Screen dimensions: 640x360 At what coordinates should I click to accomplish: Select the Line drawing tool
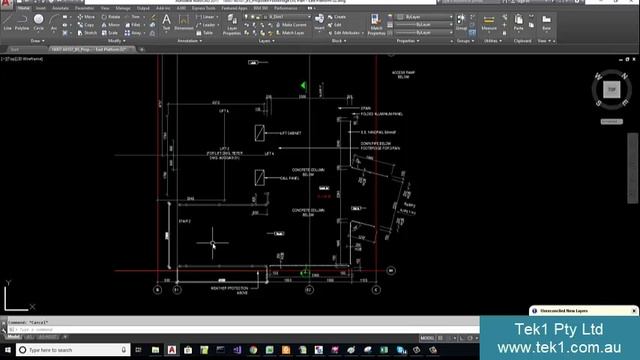pos(7,22)
